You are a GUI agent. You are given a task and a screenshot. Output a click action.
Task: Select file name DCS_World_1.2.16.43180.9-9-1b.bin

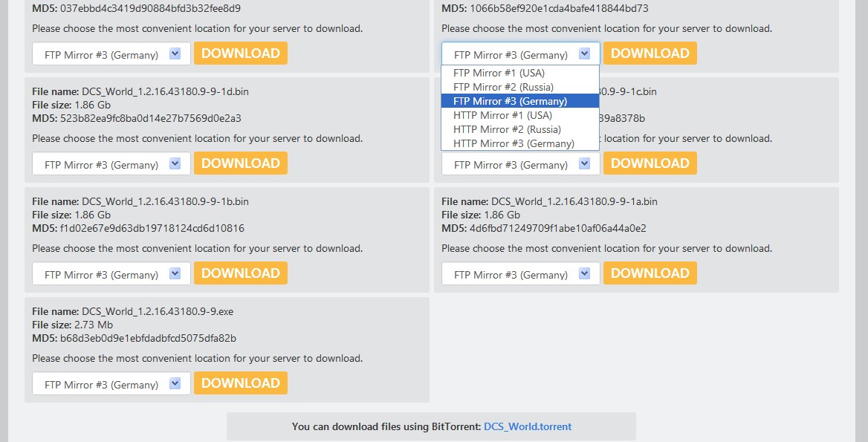tap(165, 202)
